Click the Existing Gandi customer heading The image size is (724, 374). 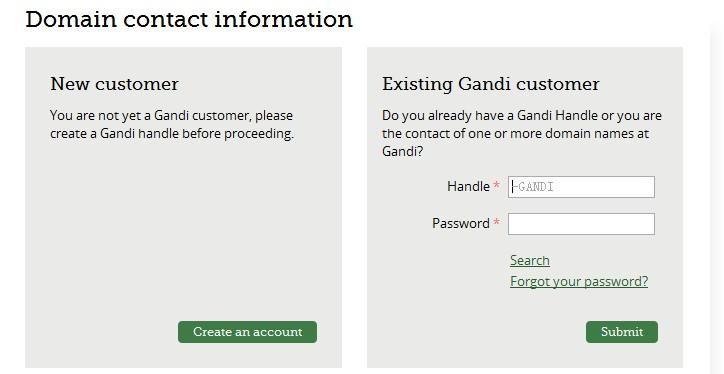[491, 84]
